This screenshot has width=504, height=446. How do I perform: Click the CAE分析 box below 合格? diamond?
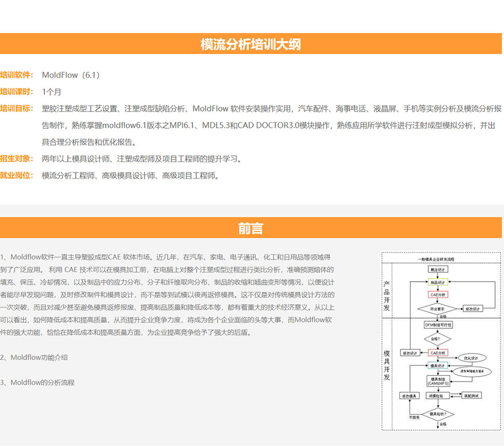pyautogui.click(x=438, y=353)
